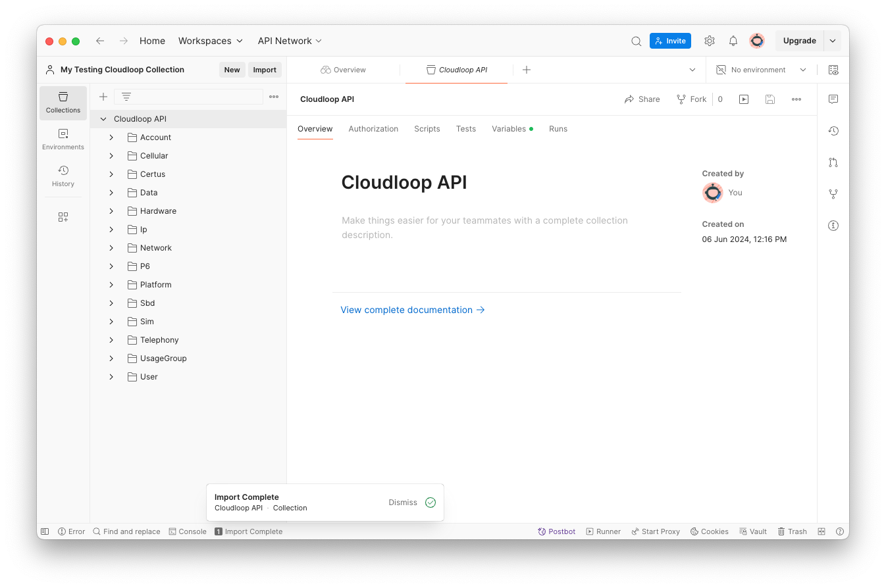Screen dimensions: 886x588
Task: Open the Workspaces dropdown
Action: (x=211, y=41)
